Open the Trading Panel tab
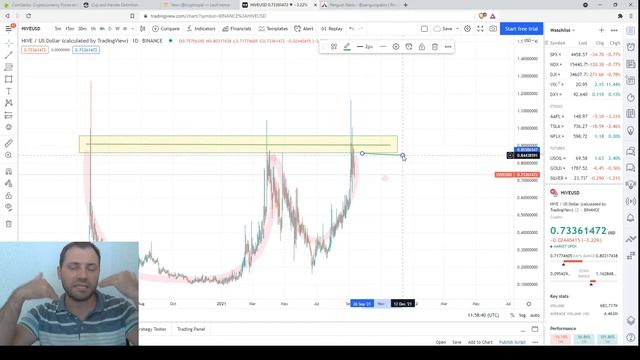The image size is (640, 360). tap(191, 329)
